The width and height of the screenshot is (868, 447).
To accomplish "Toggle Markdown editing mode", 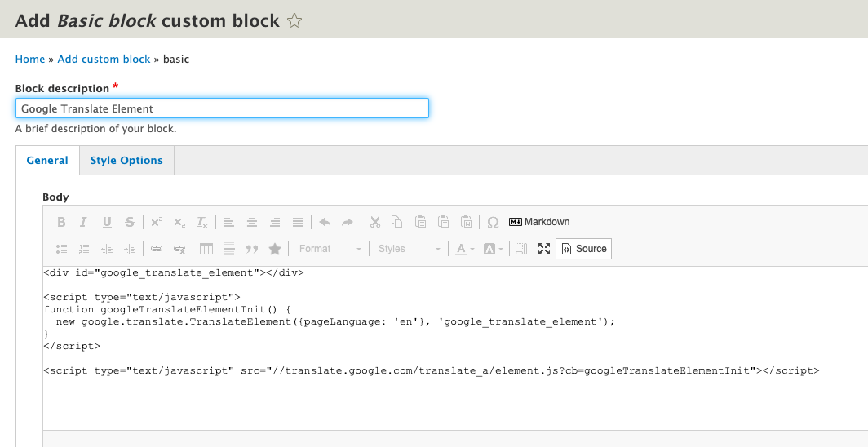I will click(539, 222).
